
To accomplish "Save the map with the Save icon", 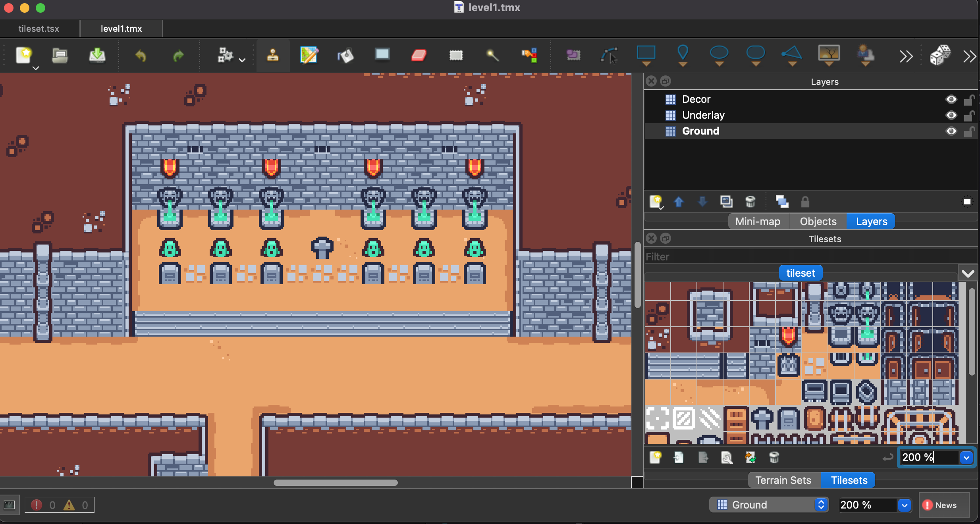I will tap(97, 55).
